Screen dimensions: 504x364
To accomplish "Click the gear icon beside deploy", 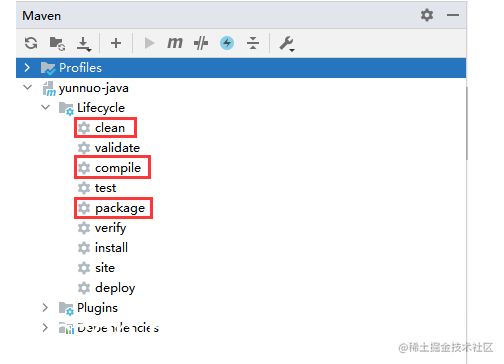I will click(x=84, y=288).
